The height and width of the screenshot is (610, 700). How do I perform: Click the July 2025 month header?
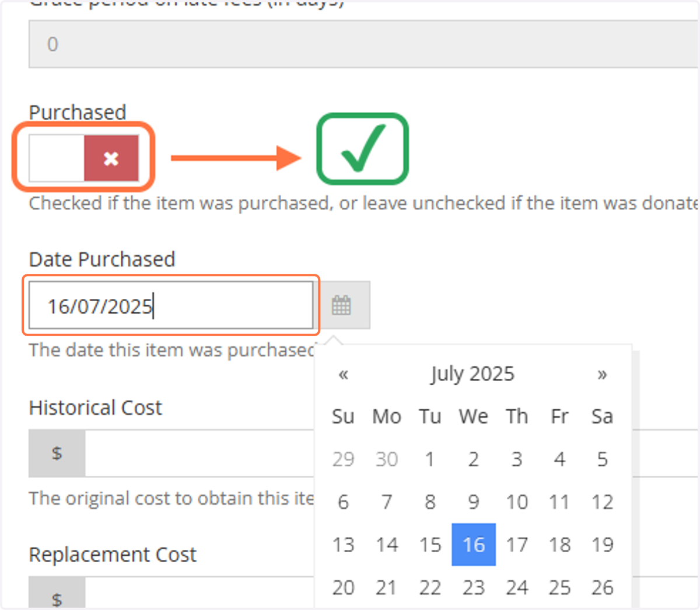click(x=473, y=374)
